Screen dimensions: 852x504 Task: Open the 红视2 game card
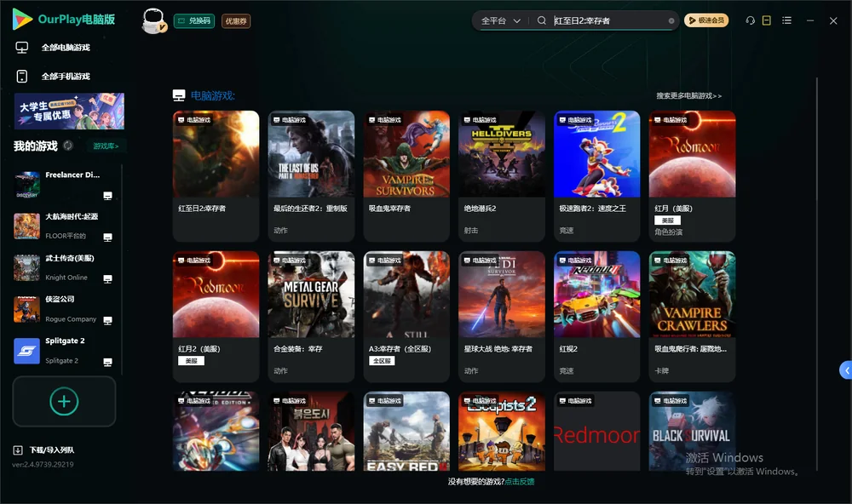click(596, 317)
